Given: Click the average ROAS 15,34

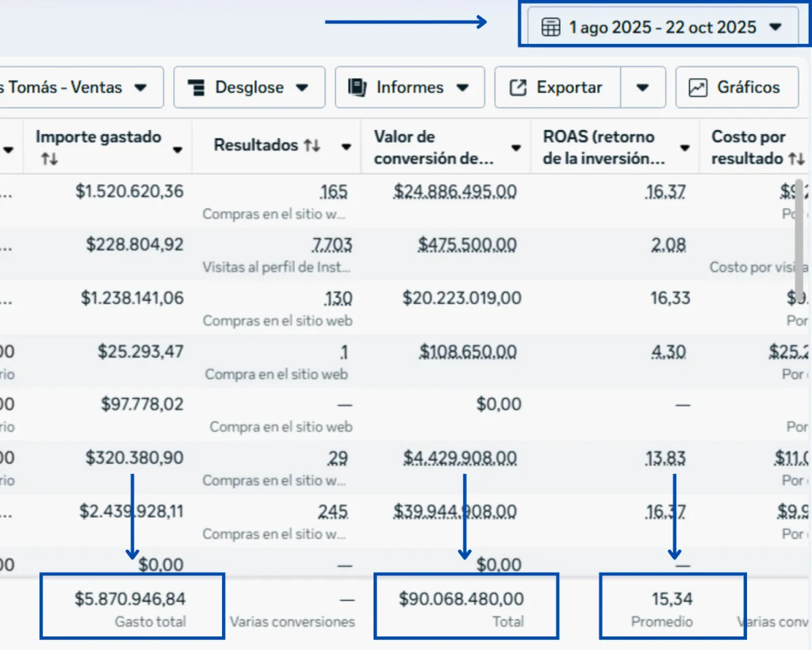Looking at the screenshot, I should click(672, 599).
